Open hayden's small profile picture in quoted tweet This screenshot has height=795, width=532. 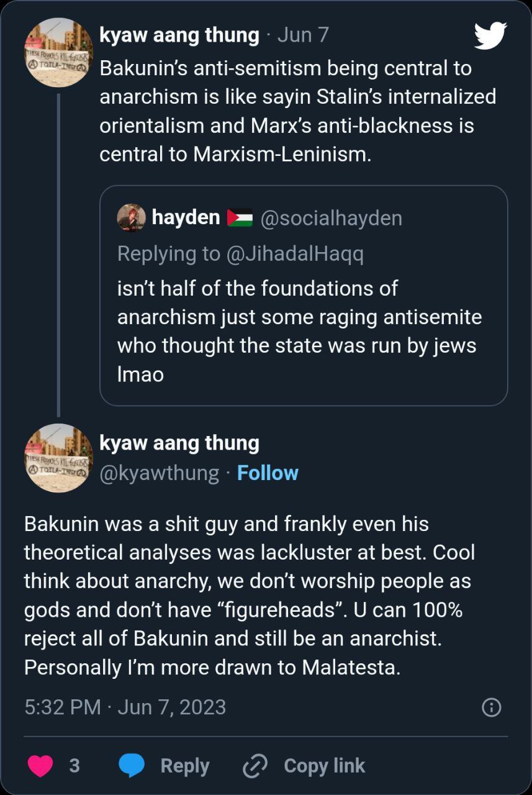pos(132,217)
